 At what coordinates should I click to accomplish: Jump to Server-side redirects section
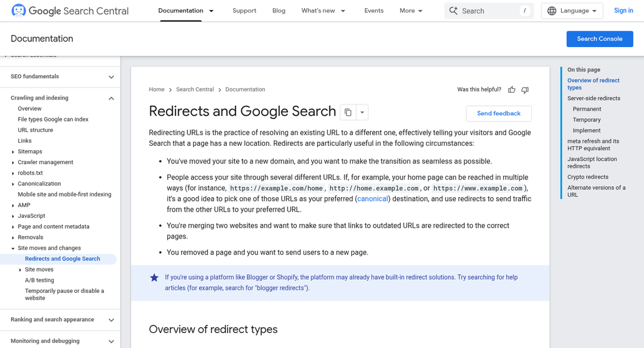pyautogui.click(x=594, y=98)
